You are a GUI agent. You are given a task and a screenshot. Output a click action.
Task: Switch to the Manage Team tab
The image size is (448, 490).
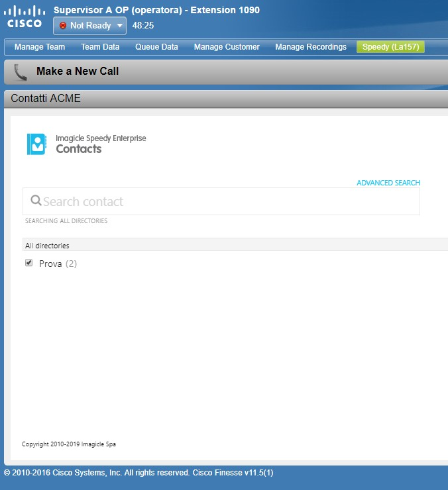pyautogui.click(x=40, y=47)
